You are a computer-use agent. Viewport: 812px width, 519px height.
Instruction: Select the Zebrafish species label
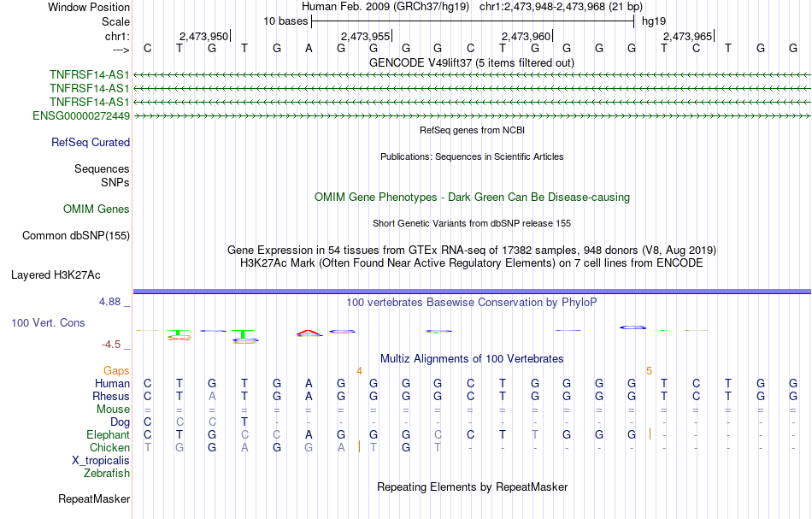tap(107, 473)
